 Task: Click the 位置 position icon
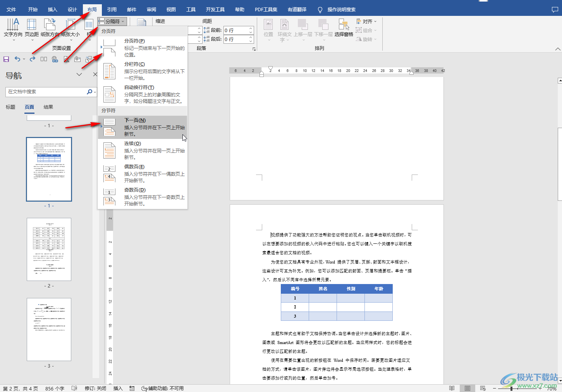click(x=268, y=29)
